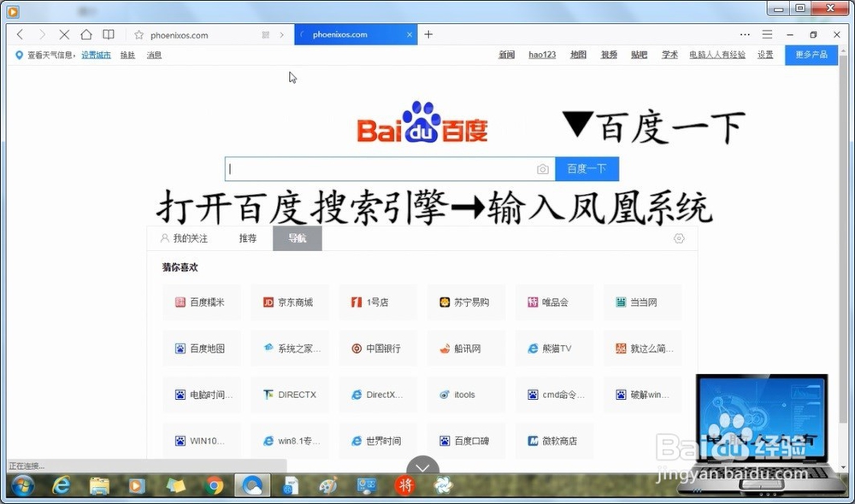Open the 京东商城 shortcut

[290, 302]
